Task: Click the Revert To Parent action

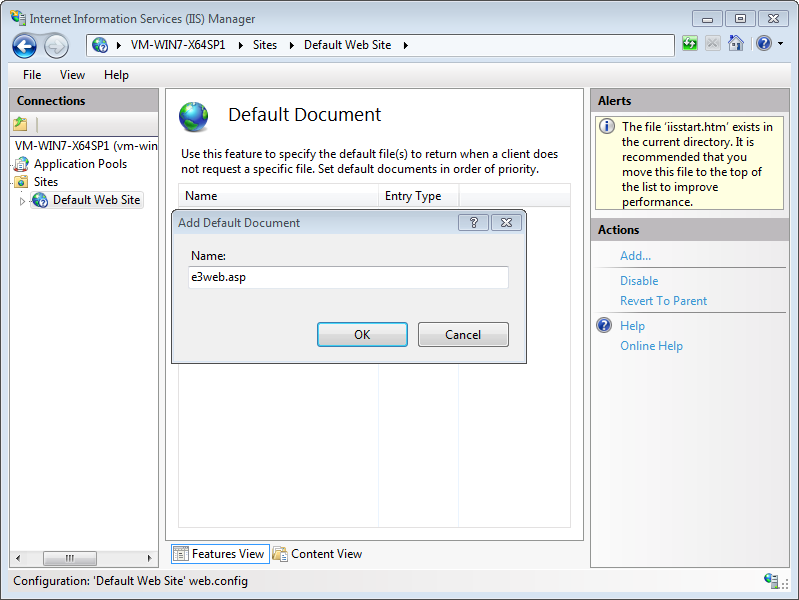Action: pos(663,301)
